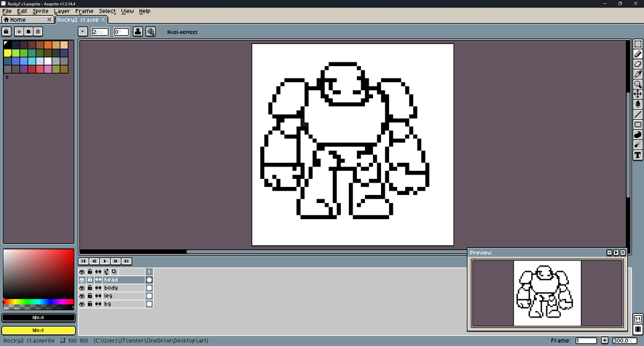Toggle onion skin in timeline header
Image resolution: width=644 pixels, height=346 pixels.
tap(114, 272)
